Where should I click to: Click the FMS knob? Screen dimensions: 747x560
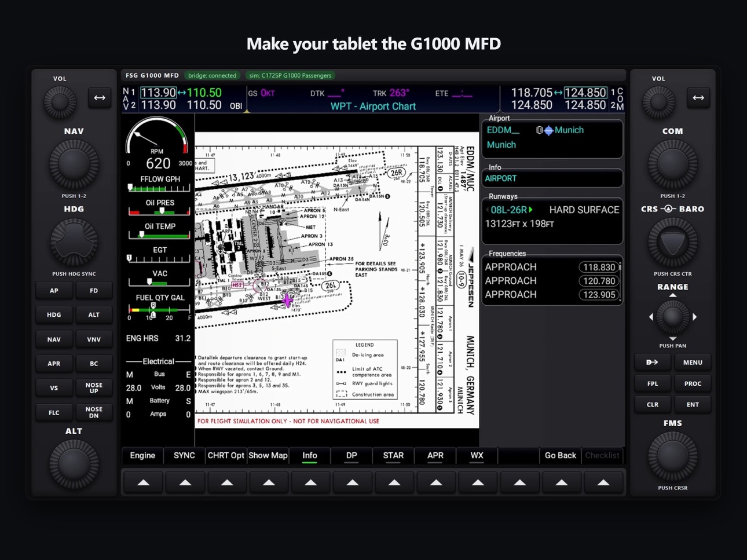(672, 456)
